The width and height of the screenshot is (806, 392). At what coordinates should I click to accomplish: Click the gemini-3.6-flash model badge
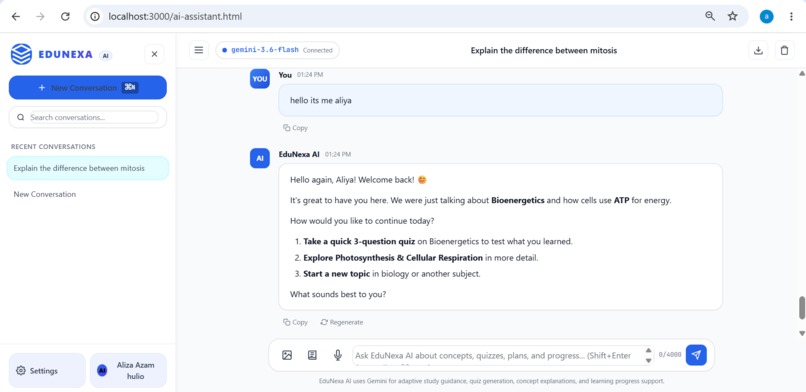[x=278, y=50]
